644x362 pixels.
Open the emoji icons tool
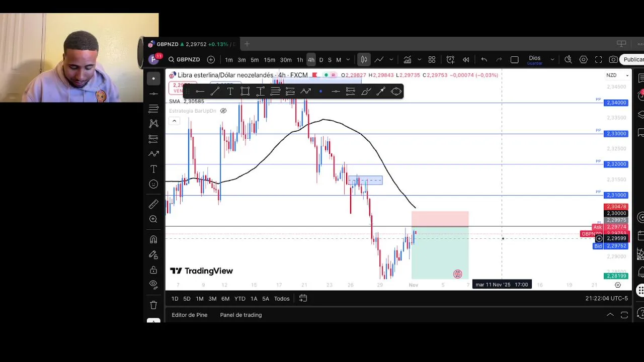tap(153, 184)
